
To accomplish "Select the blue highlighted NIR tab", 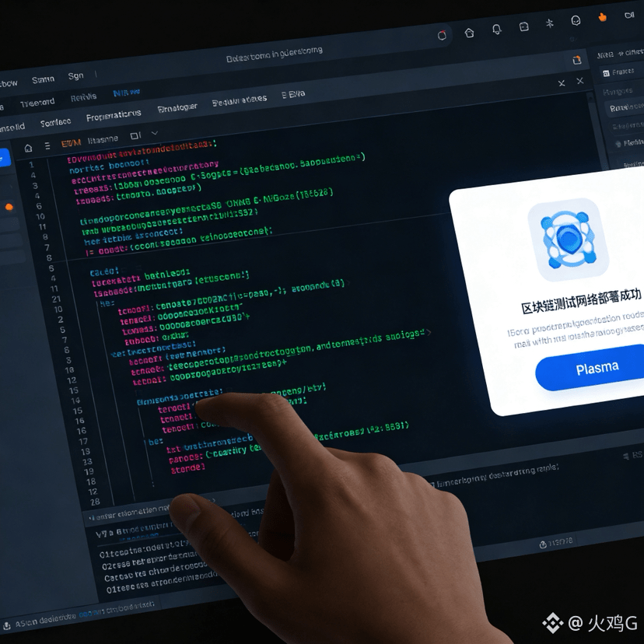I will pos(127,93).
